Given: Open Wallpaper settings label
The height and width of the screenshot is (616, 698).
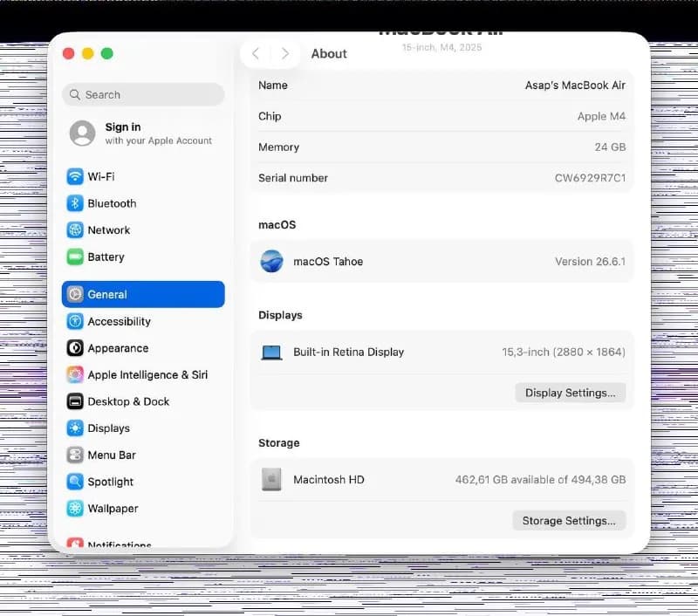Looking at the screenshot, I should (x=113, y=509).
